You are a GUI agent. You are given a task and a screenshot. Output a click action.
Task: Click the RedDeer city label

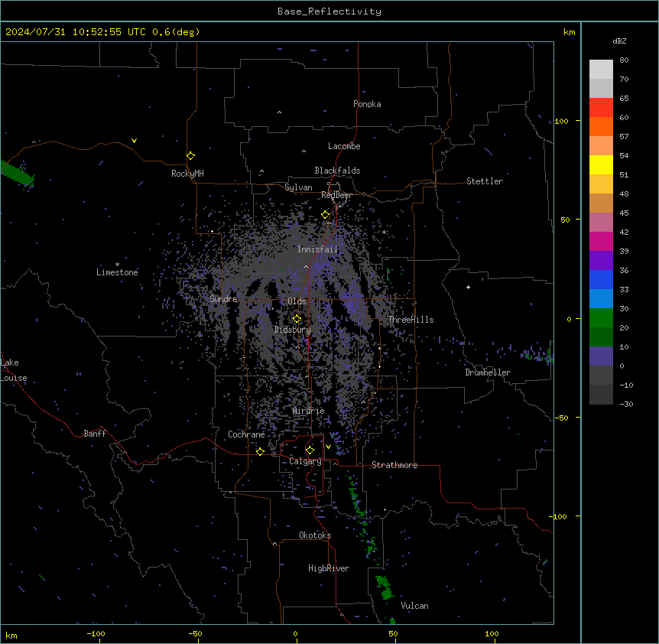336,195
